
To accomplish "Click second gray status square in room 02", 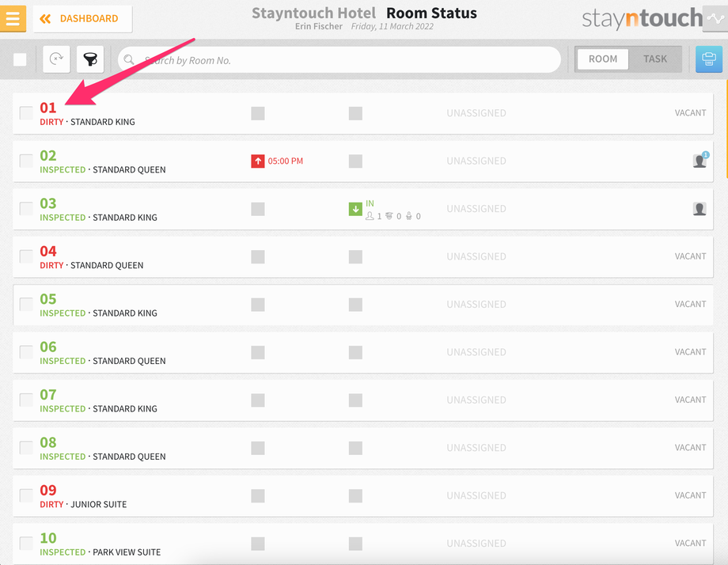I will tap(355, 161).
